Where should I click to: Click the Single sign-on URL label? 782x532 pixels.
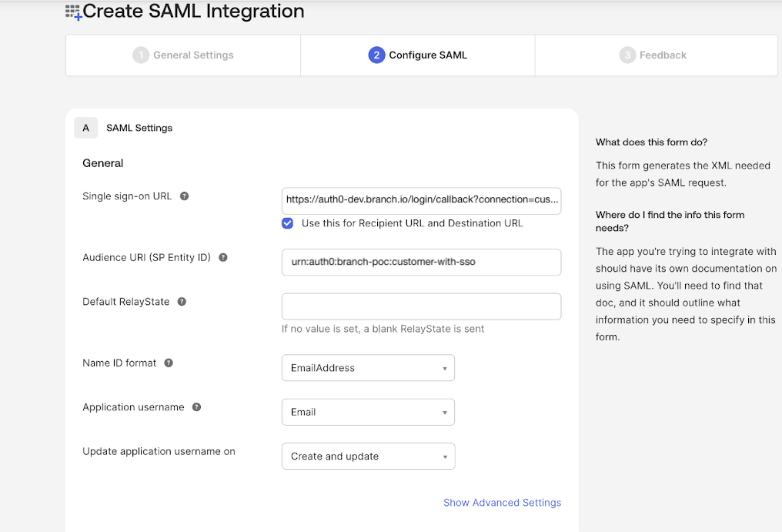tap(127, 196)
